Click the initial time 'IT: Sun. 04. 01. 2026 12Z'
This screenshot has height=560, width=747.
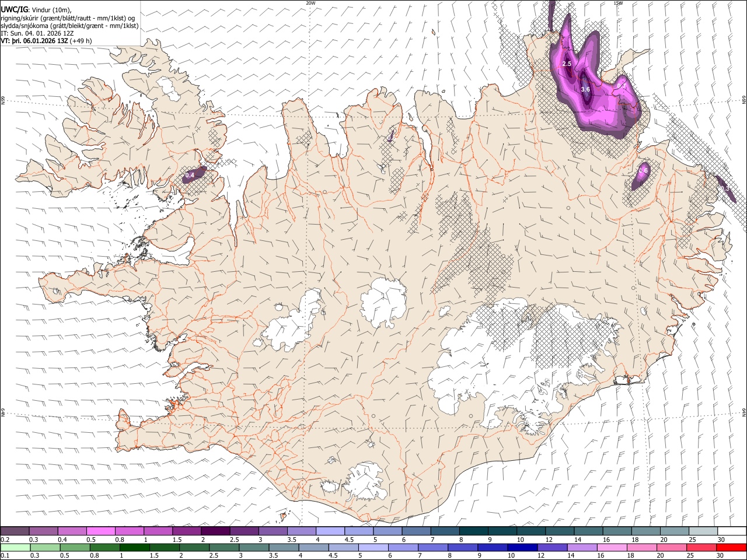(x=37, y=33)
